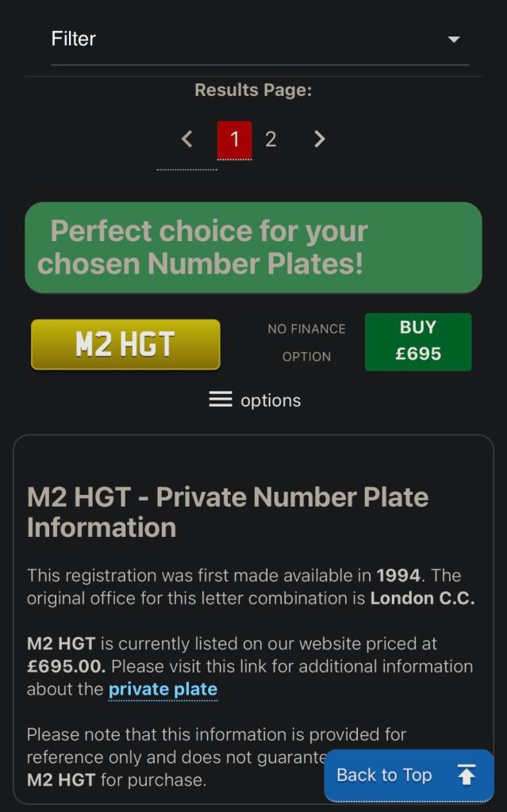
Task: Collapse the Filter panel header
Action: pos(254,38)
